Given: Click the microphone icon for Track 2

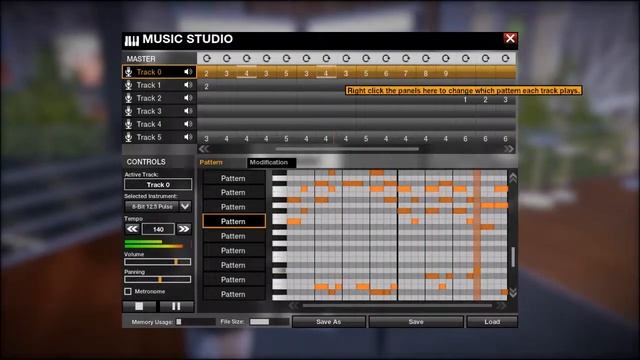Looking at the screenshot, I should [x=129, y=98].
